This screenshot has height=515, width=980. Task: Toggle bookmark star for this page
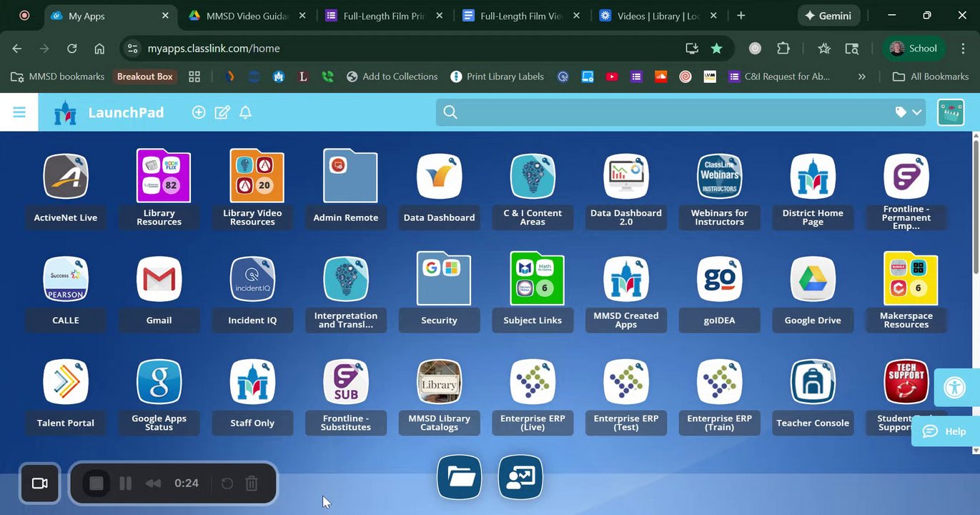[716, 49]
